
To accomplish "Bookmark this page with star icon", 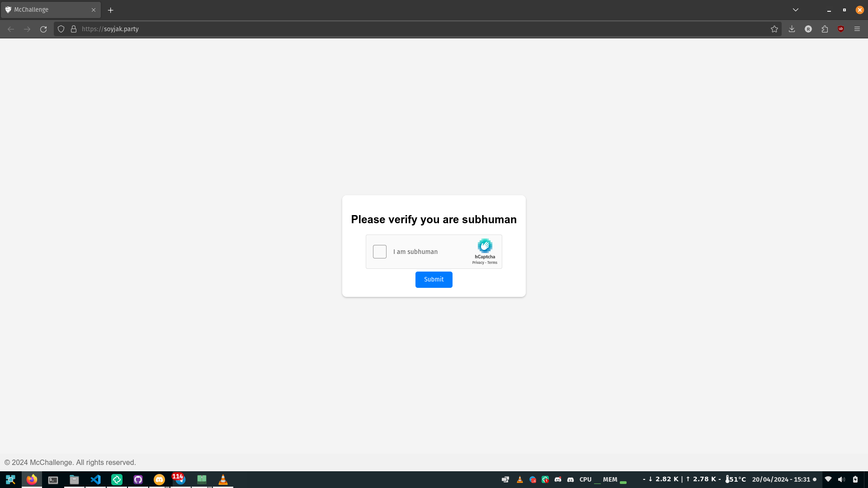I will [774, 29].
